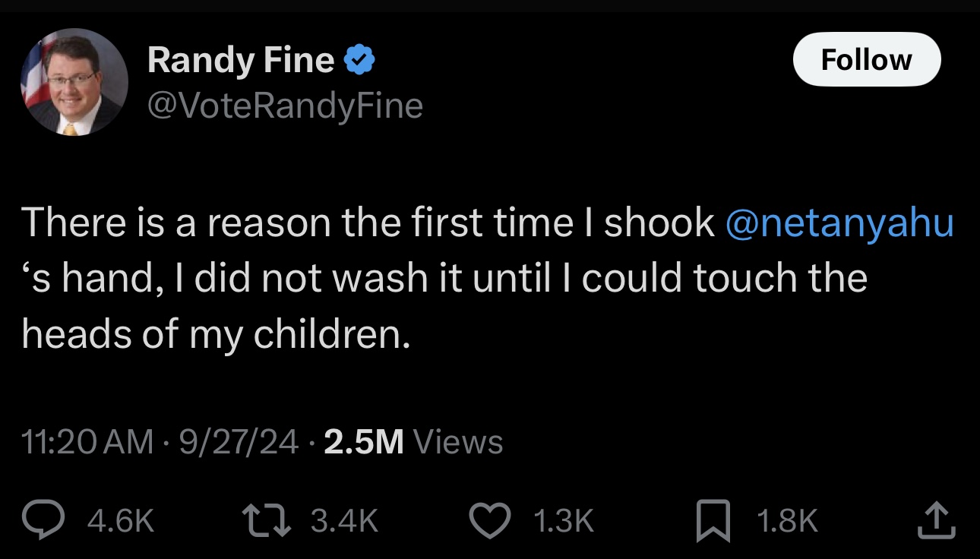This screenshot has width=980, height=559.
Task: Open Randy Fine's profile picture
Action: [x=74, y=82]
